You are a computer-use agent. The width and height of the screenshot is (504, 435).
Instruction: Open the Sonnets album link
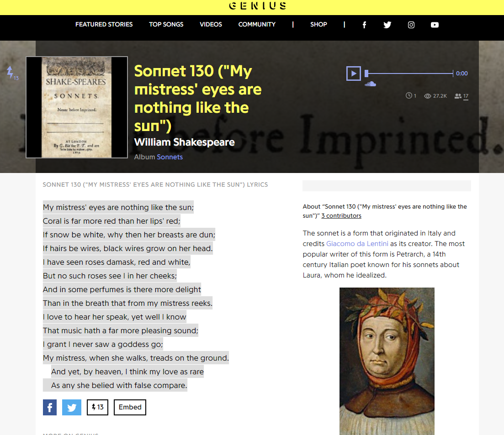click(170, 157)
